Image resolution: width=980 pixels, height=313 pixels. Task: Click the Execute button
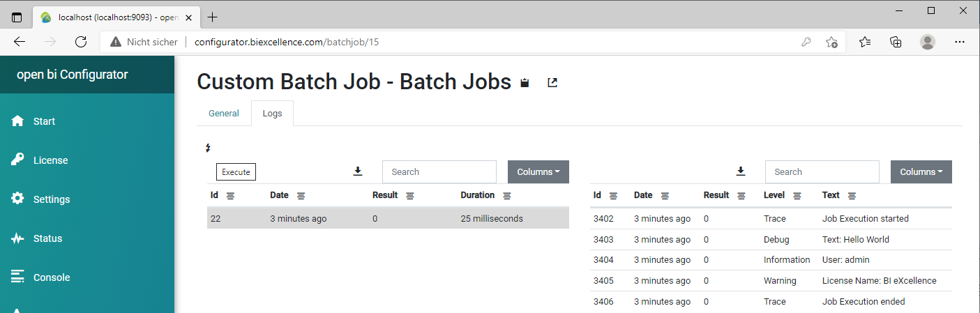tap(236, 171)
